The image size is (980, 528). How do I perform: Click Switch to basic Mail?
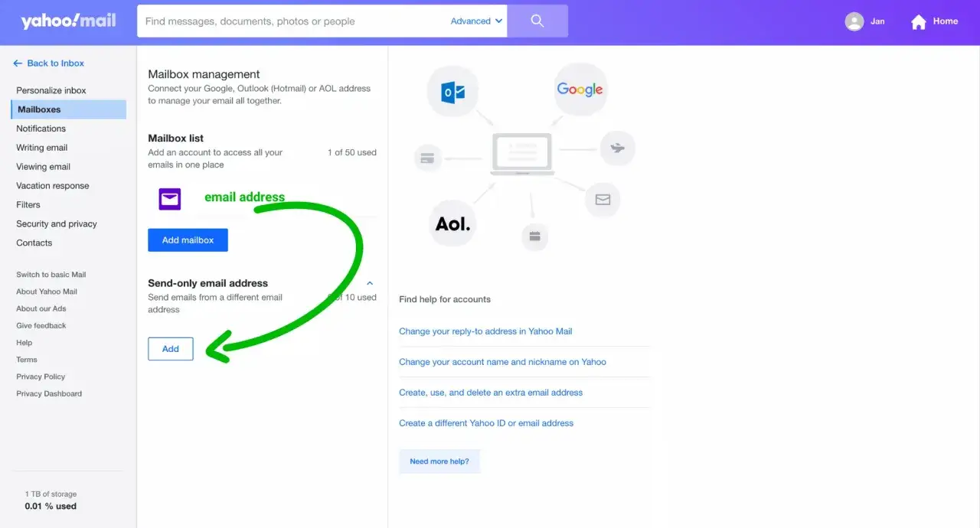[x=51, y=275]
